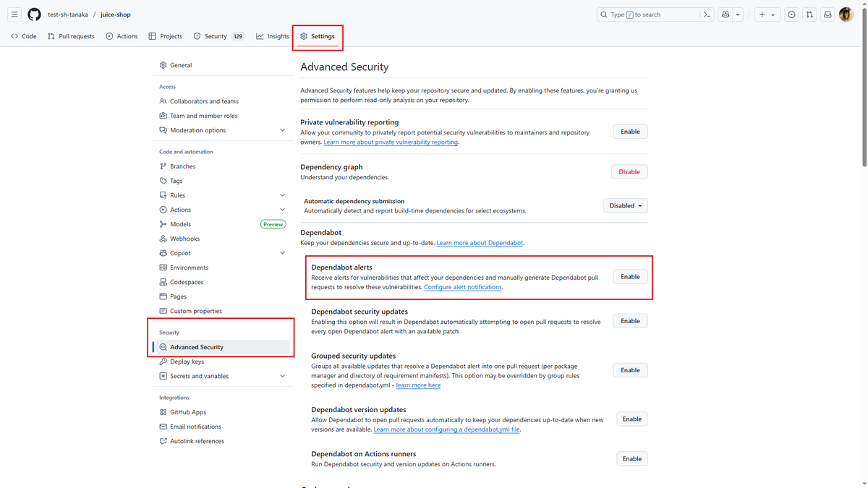868x488 pixels.
Task: Click test-sh-tanaka owner breadcrumb link
Action: pos(68,14)
